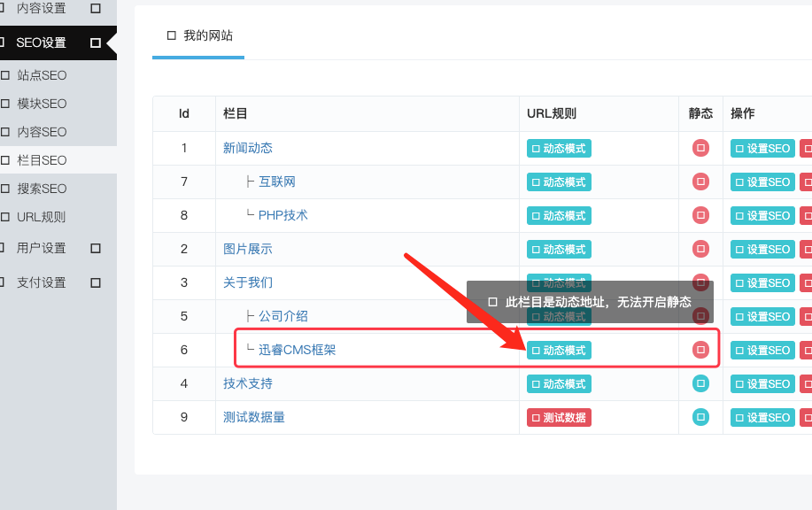Click the PHP技术 category link
The width and height of the screenshot is (812, 510).
pos(282,215)
